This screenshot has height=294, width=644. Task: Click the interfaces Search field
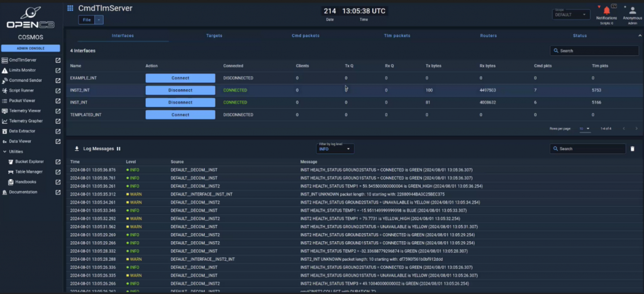tap(594, 51)
